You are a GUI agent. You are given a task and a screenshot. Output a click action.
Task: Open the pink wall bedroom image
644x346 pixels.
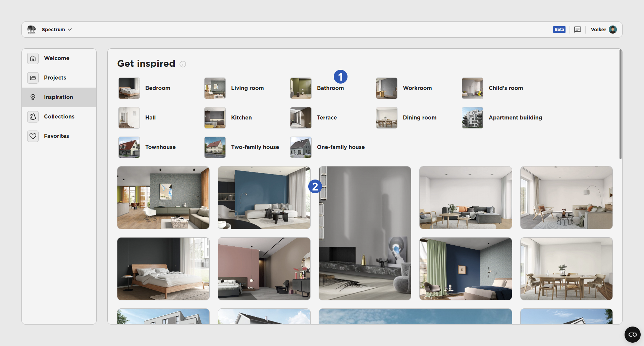[264, 269]
